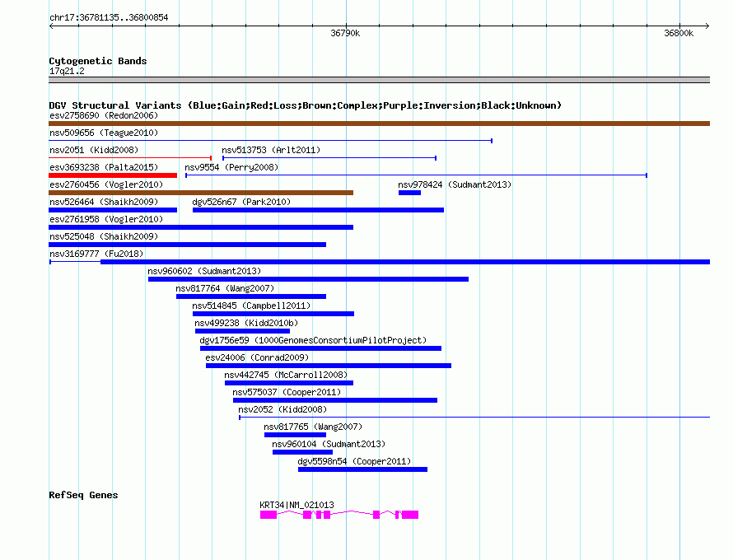Click the nsv514845 (Campbell2011) blue bar

273,314
